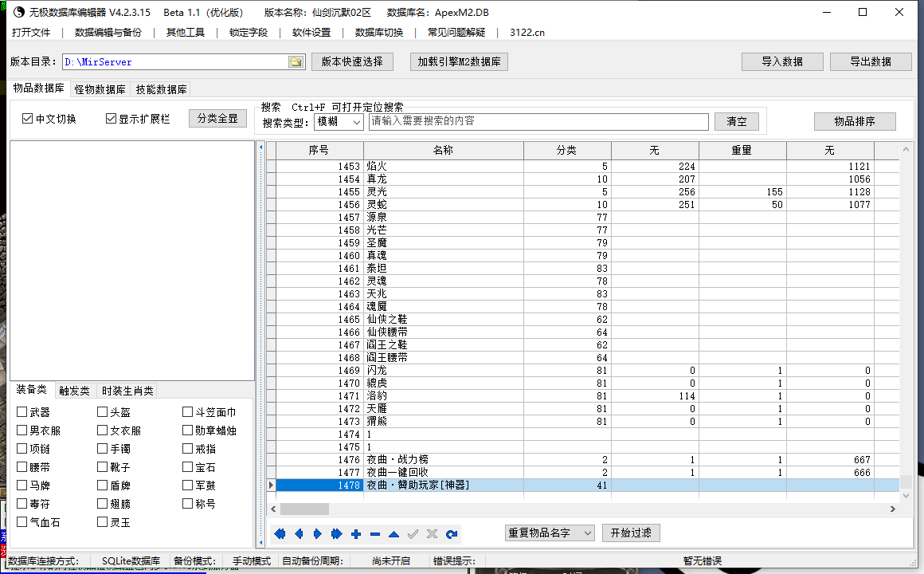Refresh data with the curved arrow icon

coord(452,534)
